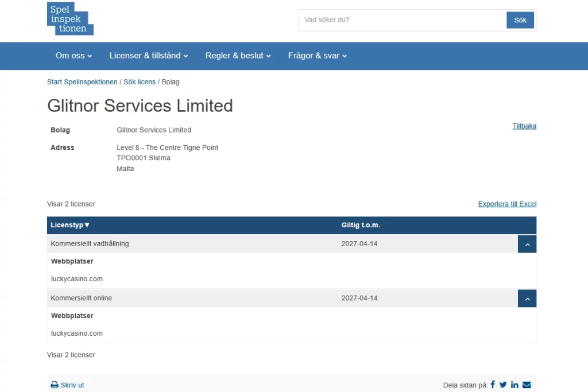Open the Regler & beslut menu

[238, 56]
